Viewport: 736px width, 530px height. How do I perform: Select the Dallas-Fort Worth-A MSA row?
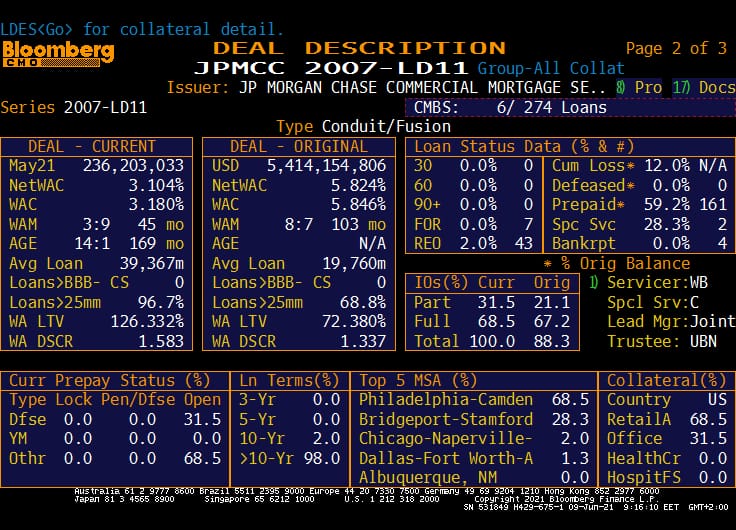474,459
